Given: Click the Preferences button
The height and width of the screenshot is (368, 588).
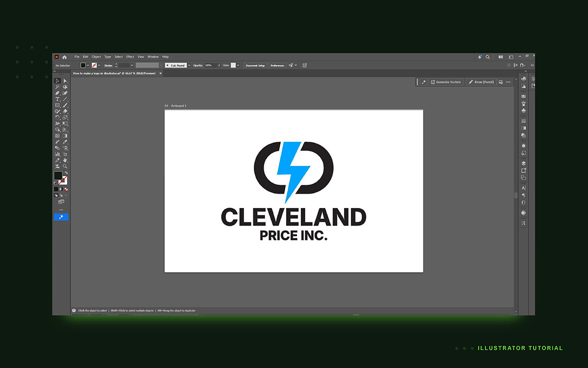Looking at the screenshot, I should (277, 65).
